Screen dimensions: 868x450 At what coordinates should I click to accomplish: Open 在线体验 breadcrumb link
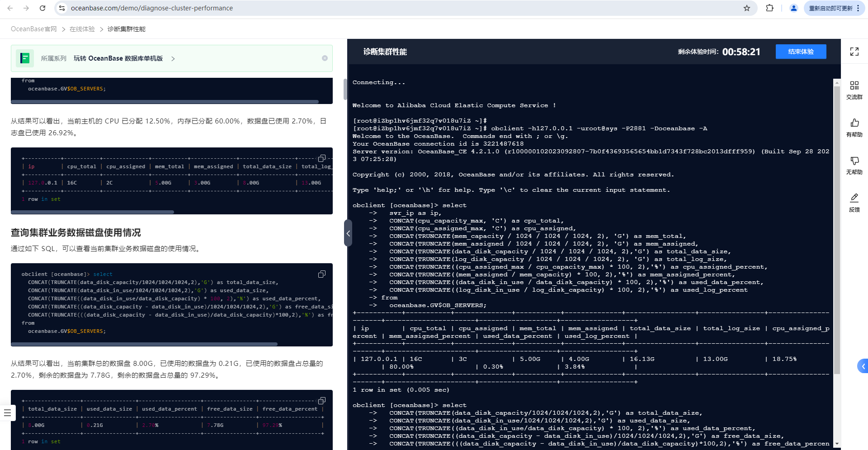tap(82, 29)
